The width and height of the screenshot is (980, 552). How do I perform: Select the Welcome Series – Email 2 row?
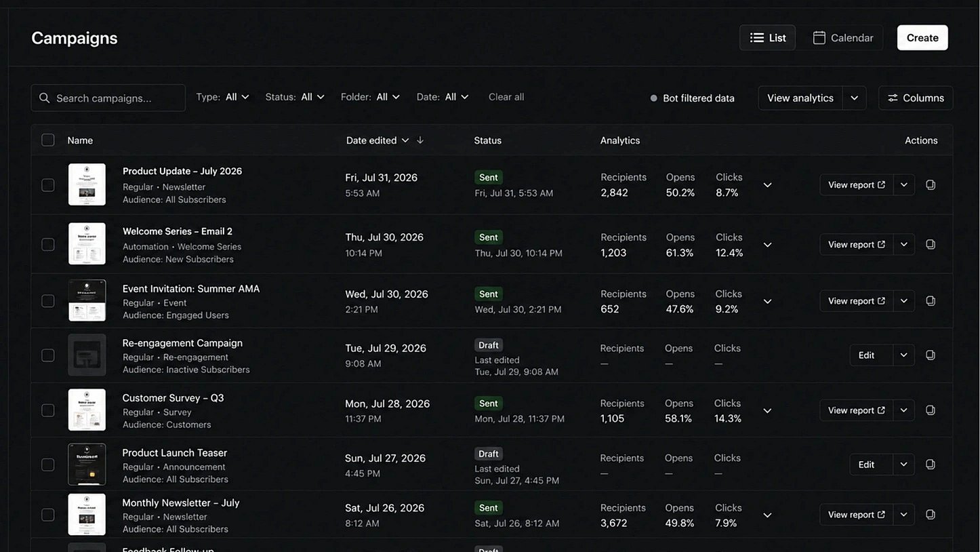tap(48, 244)
